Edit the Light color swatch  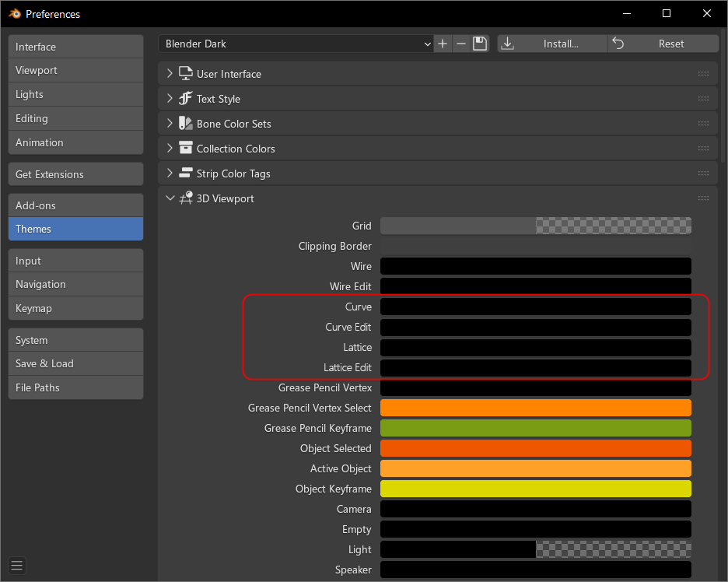point(536,549)
